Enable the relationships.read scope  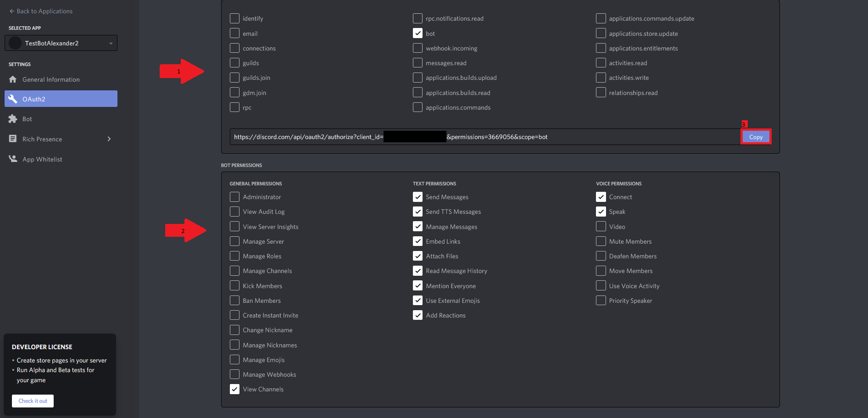pyautogui.click(x=601, y=92)
